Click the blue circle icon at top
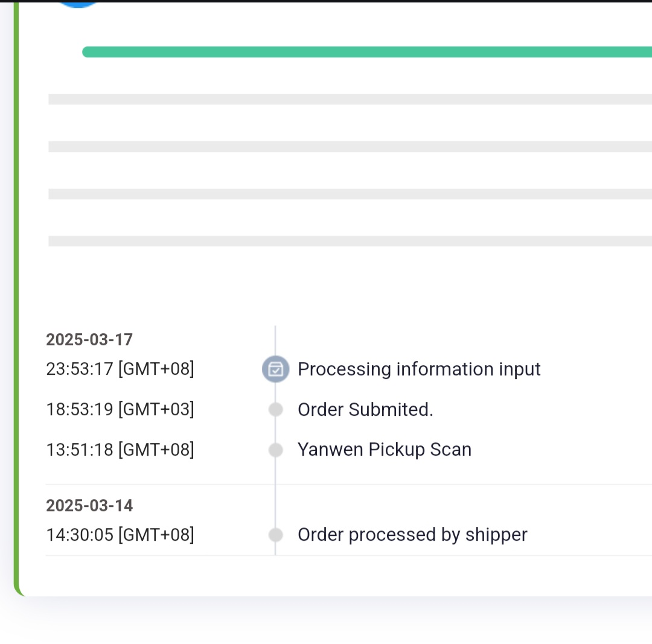The height and width of the screenshot is (644, 652). click(78, 3)
